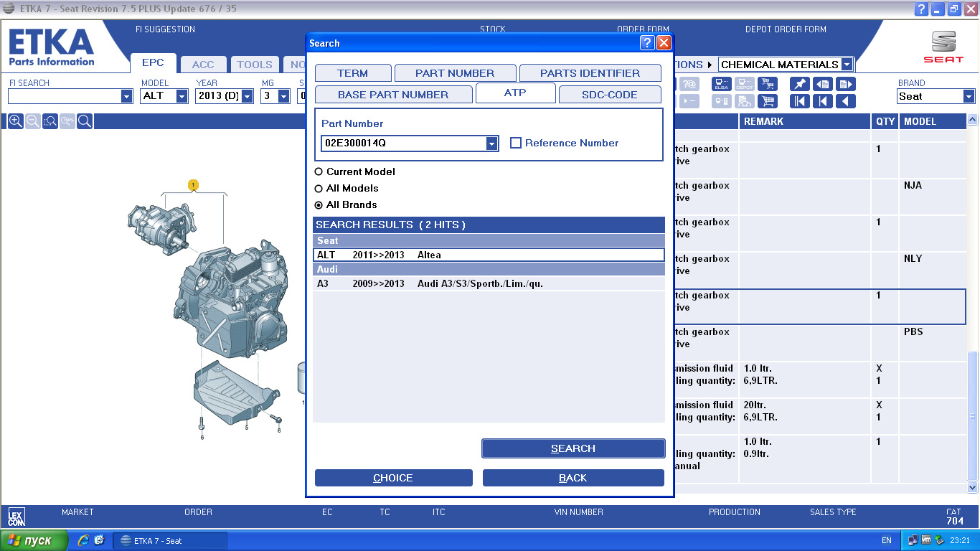Screen dimensions: 980x551
Task: Click callout number 1 on the gearbox diagram
Action: pyautogui.click(x=193, y=185)
